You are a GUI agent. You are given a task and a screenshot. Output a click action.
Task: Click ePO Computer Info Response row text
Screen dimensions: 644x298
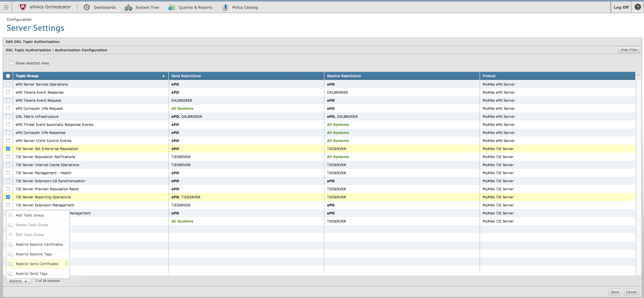click(41, 133)
